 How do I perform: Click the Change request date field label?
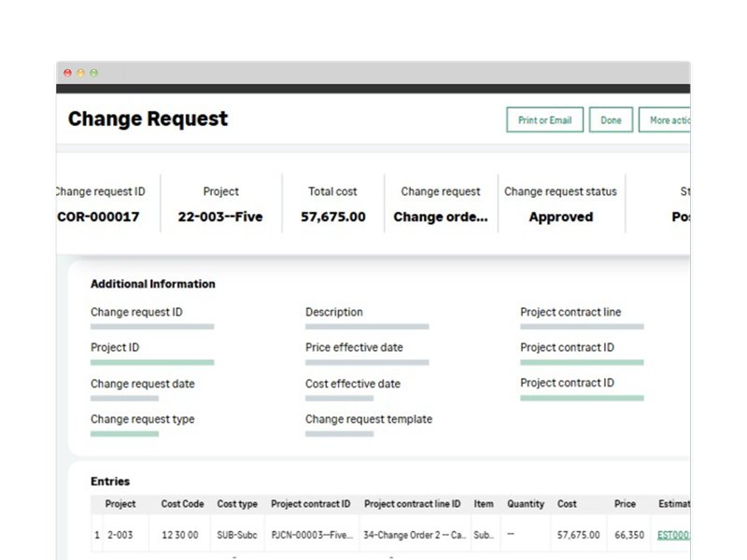pyautogui.click(x=143, y=384)
